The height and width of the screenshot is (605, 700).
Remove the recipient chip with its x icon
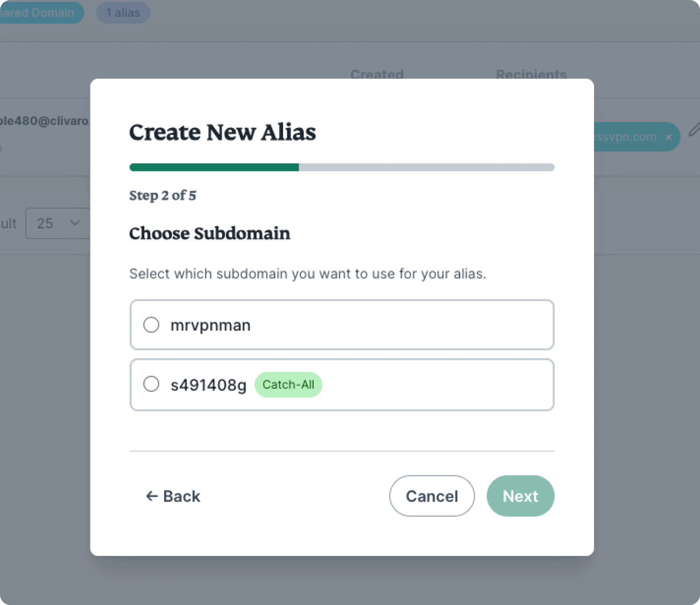(x=669, y=137)
